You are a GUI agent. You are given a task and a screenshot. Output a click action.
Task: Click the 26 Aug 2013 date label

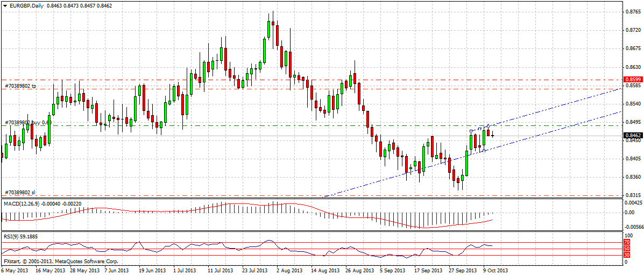pyautogui.click(x=360, y=271)
